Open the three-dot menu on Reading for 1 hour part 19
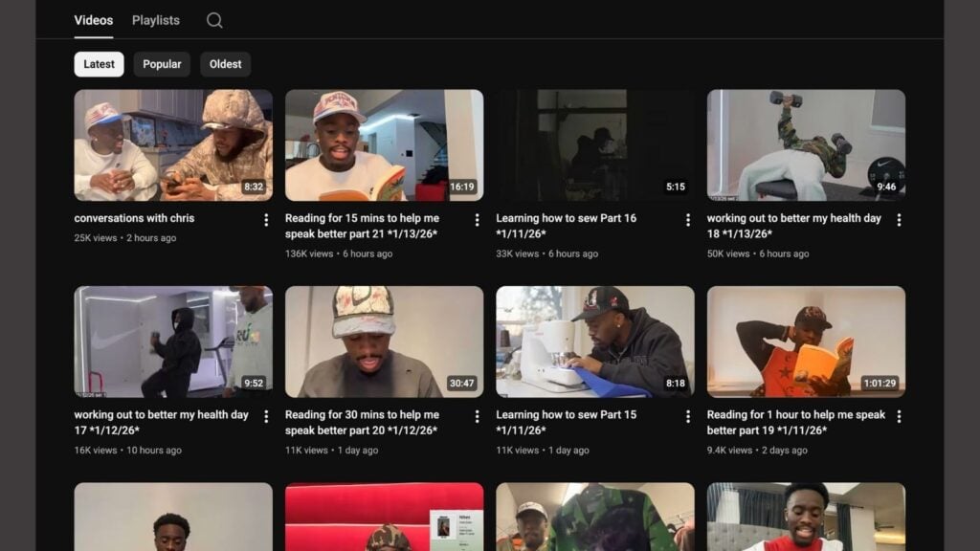Viewport: 980px width, 551px height. (898, 415)
